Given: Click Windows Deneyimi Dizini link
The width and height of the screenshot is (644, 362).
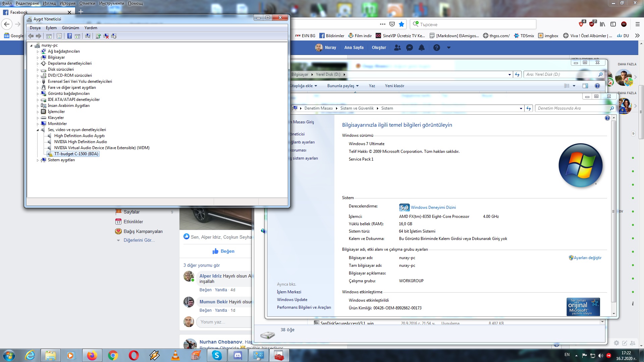Looking at the screenshot, I should [x=433, y=207].
